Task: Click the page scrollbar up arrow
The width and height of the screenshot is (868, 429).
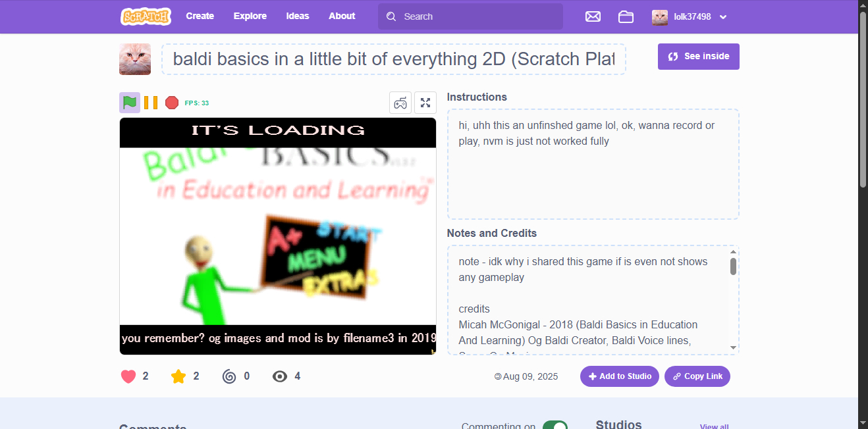Action: pyautogui.click(x=863, y=5)
